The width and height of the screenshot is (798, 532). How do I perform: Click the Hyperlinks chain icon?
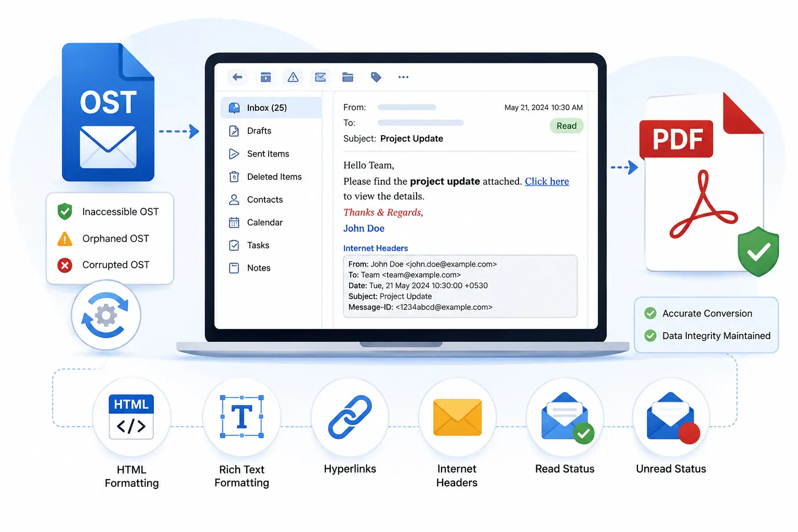click(350, 417)
